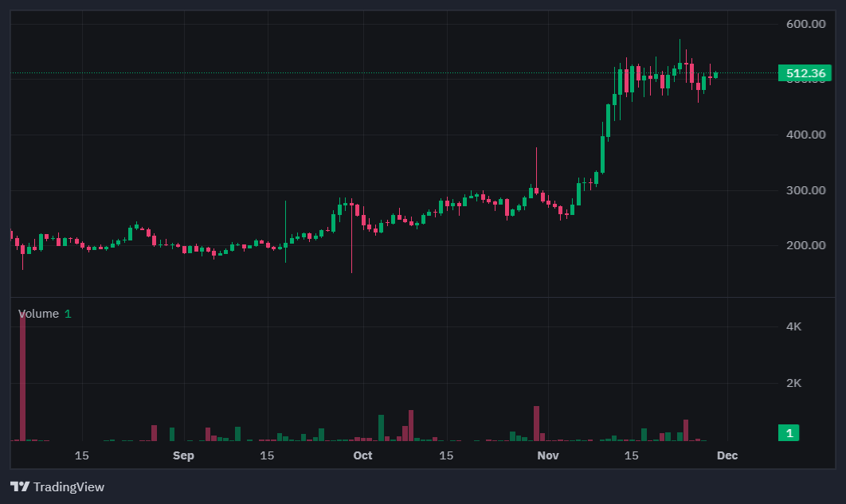Select the Volume indicator legend label
This screenshot has width=846, height=504.
38,314
